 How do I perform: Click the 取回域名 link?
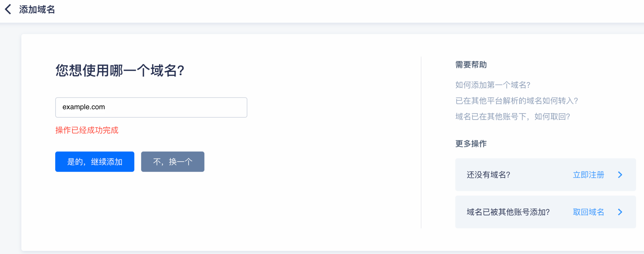tap(588, 212)
